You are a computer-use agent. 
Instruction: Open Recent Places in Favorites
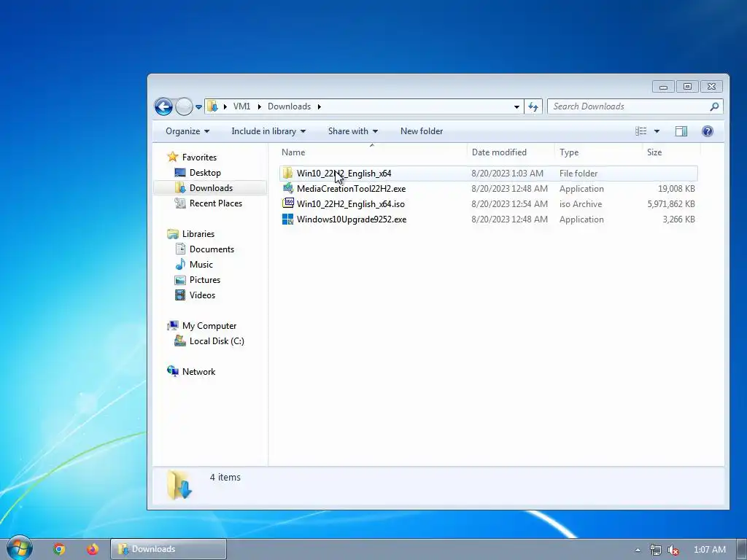click(x=215, y=203)
